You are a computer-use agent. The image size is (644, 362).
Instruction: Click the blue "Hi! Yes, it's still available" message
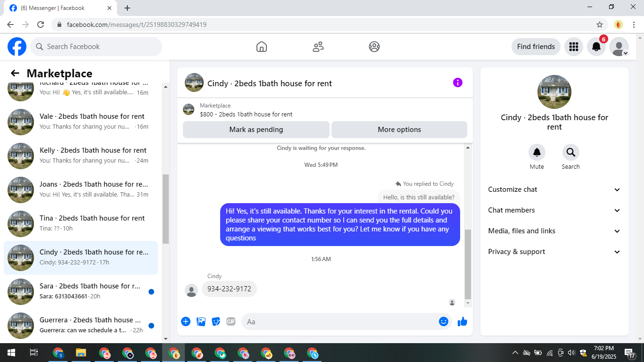click(340, 224)
